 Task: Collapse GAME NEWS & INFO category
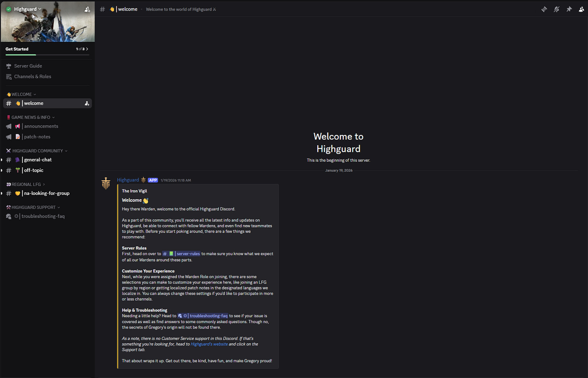pyautogui.click(x=31, y=117)
